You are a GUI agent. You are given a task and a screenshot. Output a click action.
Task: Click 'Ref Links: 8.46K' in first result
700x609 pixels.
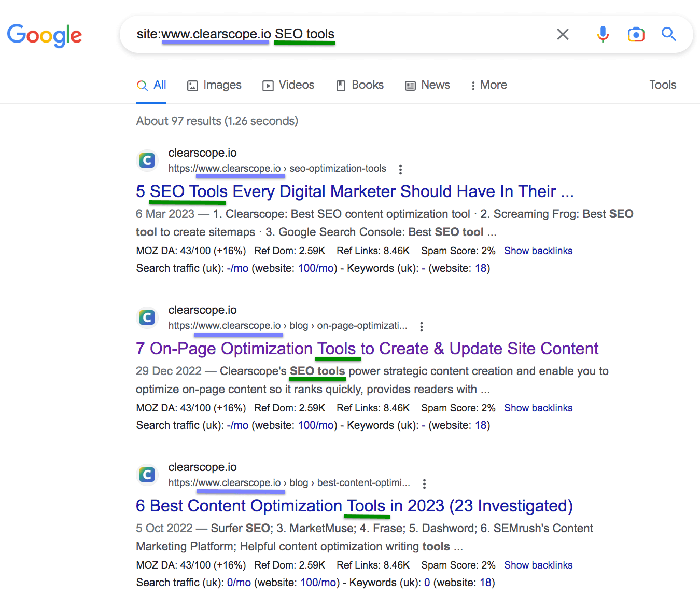point(373,251)
